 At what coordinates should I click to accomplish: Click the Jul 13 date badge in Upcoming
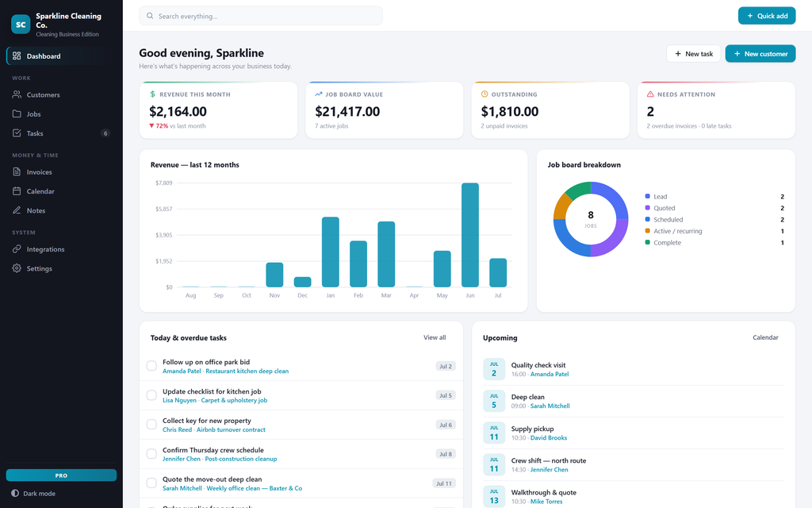[x=494, y=497]
